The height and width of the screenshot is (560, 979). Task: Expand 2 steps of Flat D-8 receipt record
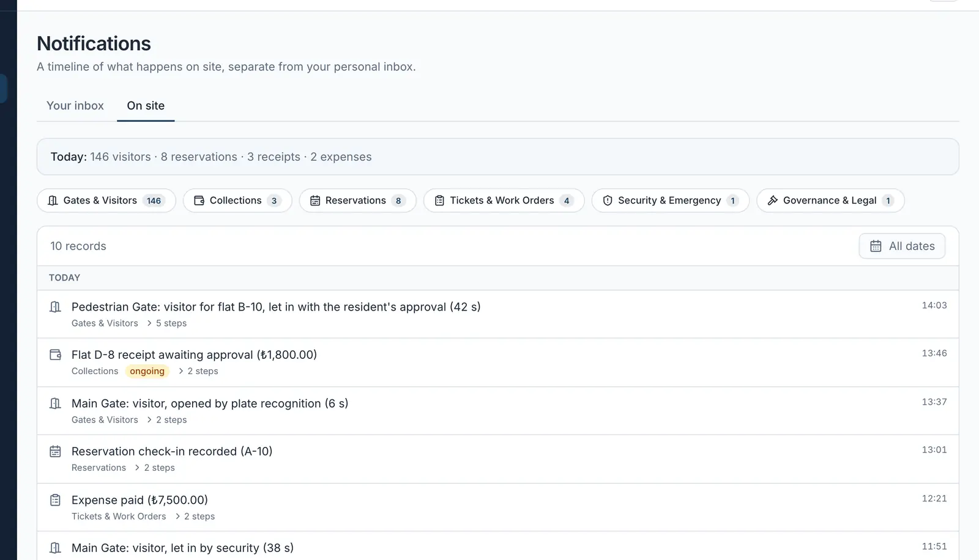(198, 371)
